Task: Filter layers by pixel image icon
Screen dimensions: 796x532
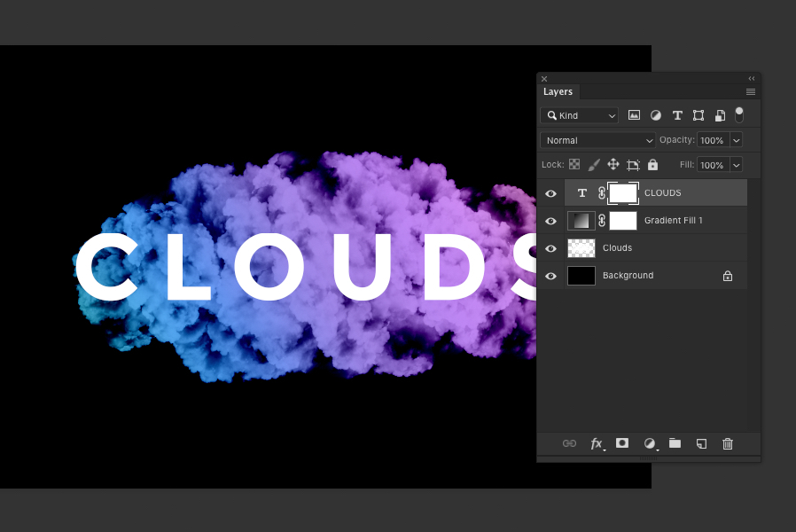Action: (634, 115)
